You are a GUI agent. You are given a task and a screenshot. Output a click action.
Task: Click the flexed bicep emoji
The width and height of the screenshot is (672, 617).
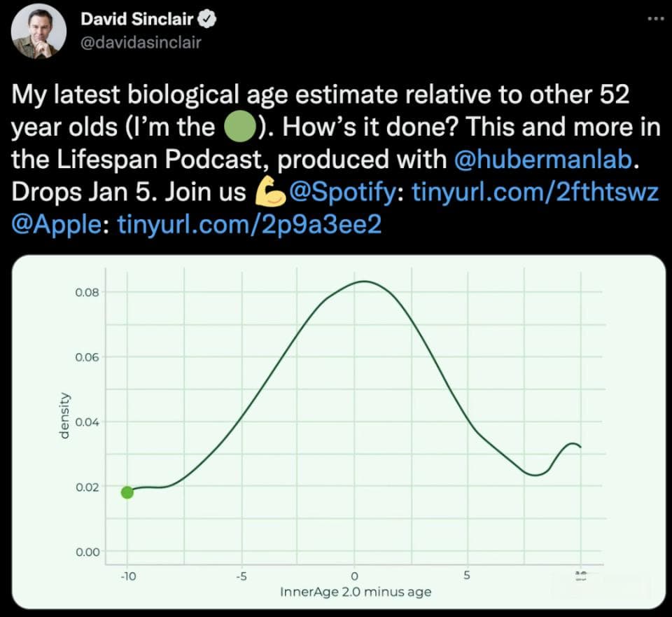coord(271,192)
